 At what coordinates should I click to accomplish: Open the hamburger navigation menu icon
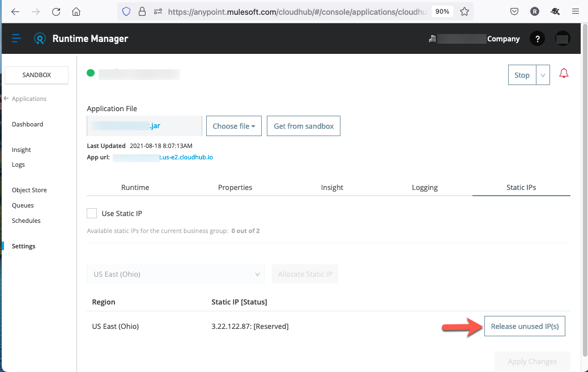pyautogui.click(x=16, y=39)
